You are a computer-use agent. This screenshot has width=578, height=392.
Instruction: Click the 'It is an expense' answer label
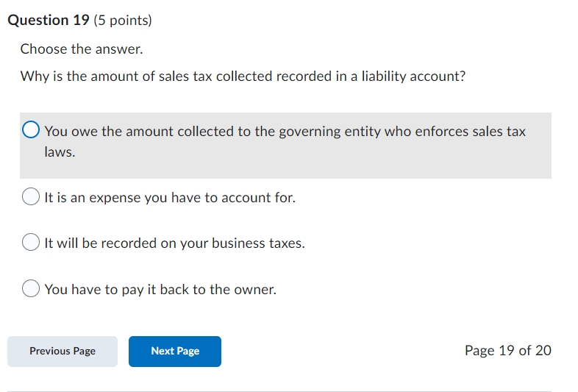[170, 198]
